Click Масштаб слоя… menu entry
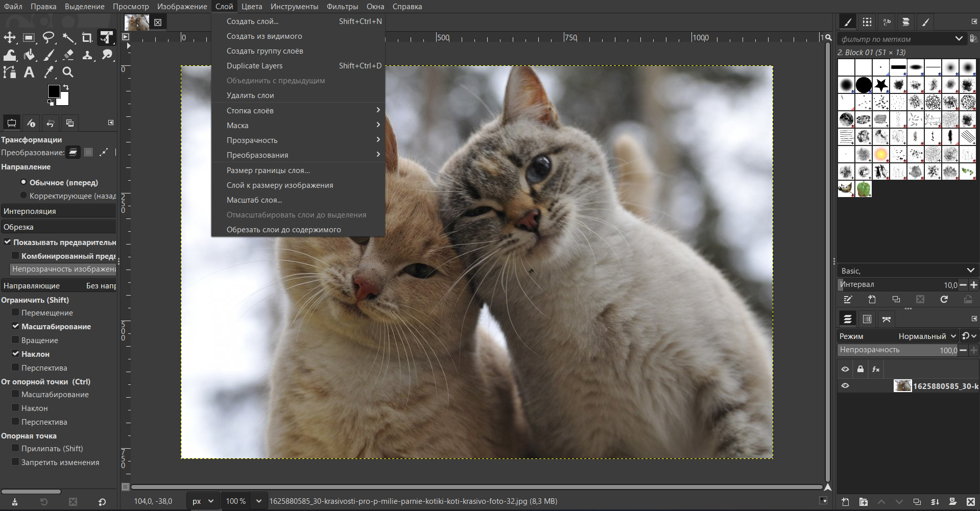 click(254, 200)
